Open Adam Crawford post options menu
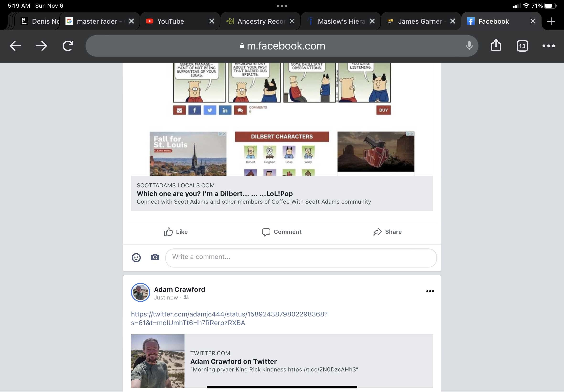Viewport: 564px width, 392px height. click(x=430, y=291)
